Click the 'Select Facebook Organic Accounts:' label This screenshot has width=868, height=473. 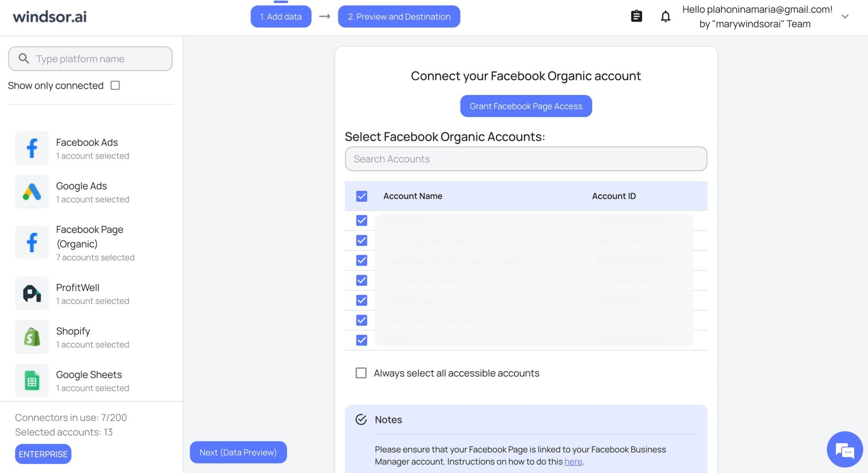(x=445, y=137)
